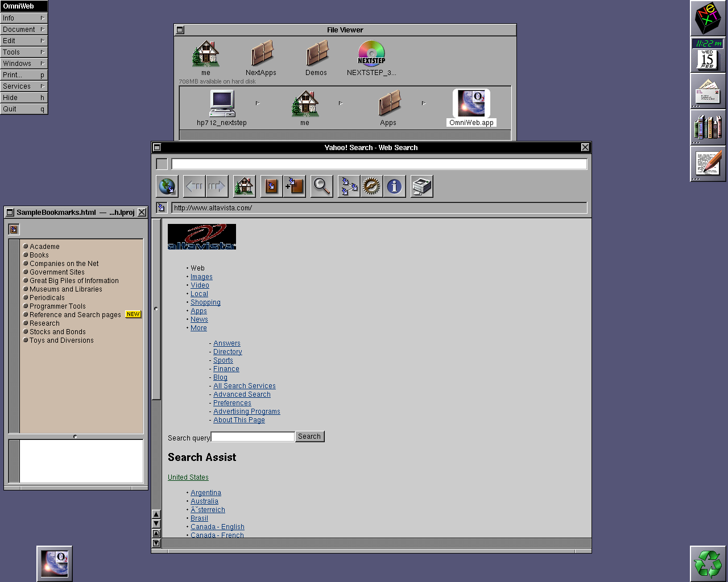The image size is (728, 582).
Task: Open the Librarian books dock icon
Action: pos(708,127)
